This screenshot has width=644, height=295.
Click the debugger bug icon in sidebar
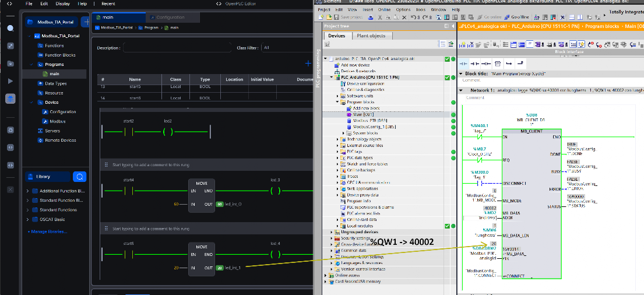click(x=10, y=99)
